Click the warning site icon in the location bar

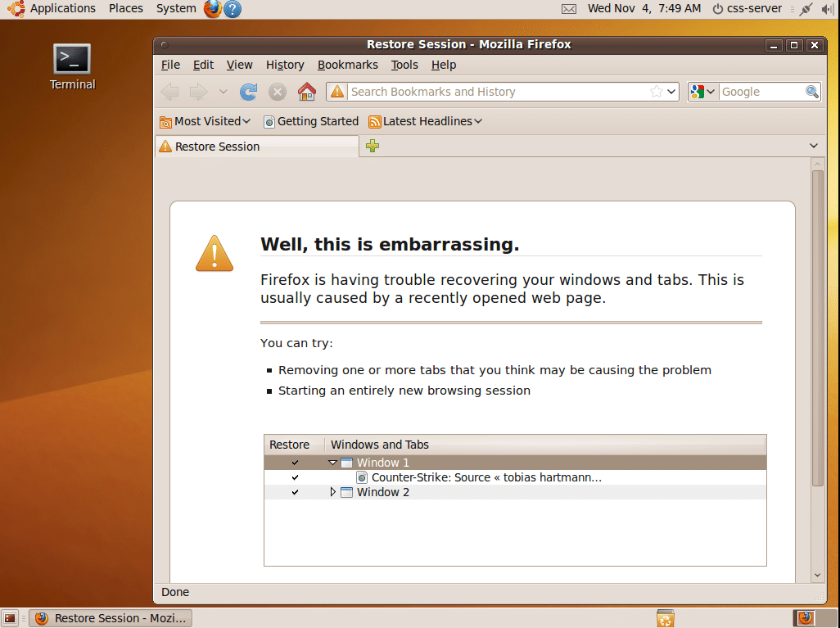[337, 92]
